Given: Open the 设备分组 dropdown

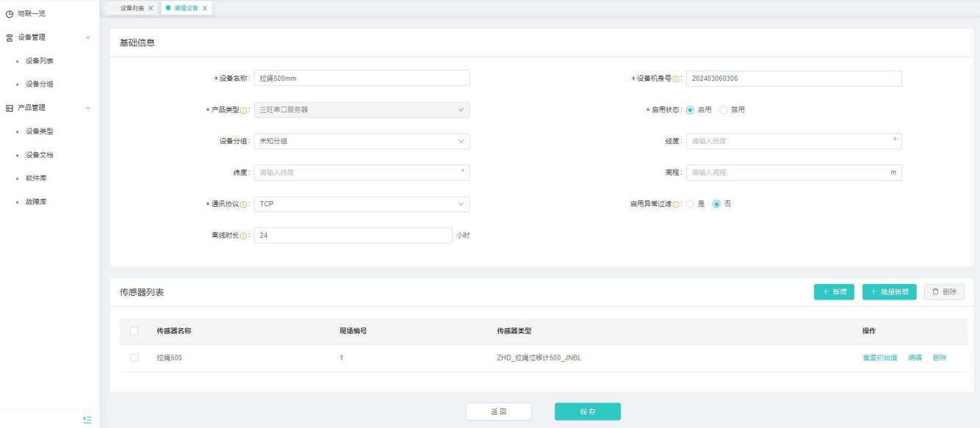Looking at the screenshot, I should [361, 141].
